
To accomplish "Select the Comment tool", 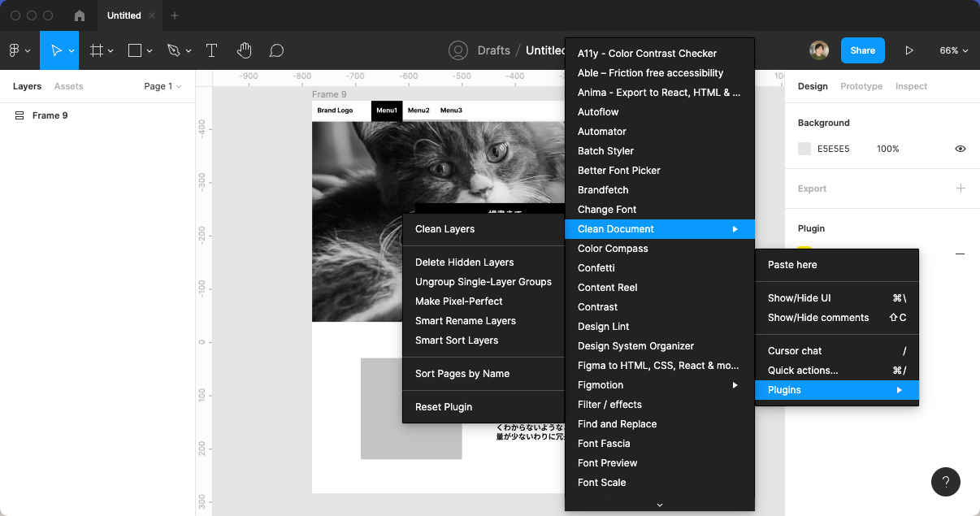I will pos(276,50).
